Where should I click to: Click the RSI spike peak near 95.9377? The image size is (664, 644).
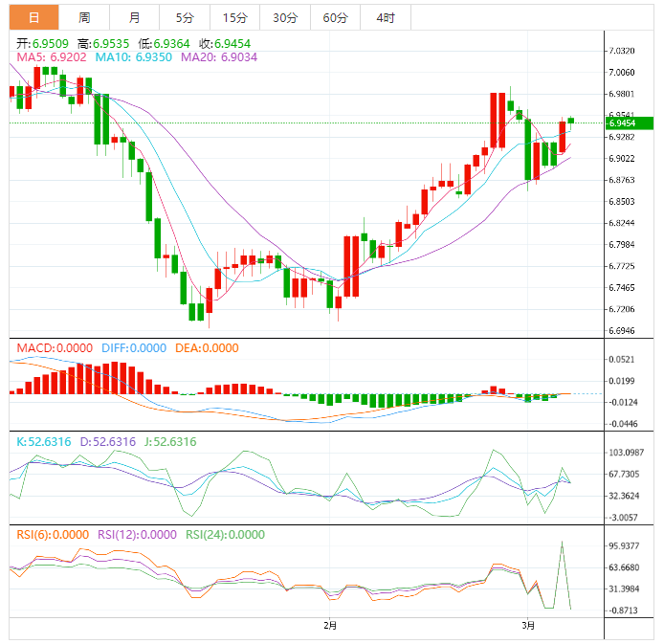[562, 542]
